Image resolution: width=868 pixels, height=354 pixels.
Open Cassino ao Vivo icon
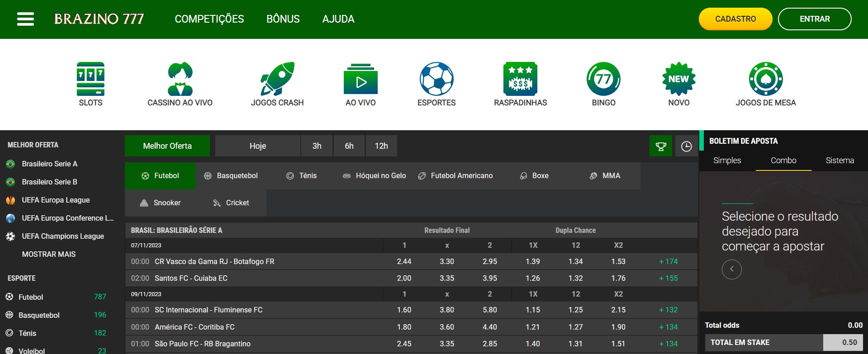pyautogui.click(x=180, y=79)
